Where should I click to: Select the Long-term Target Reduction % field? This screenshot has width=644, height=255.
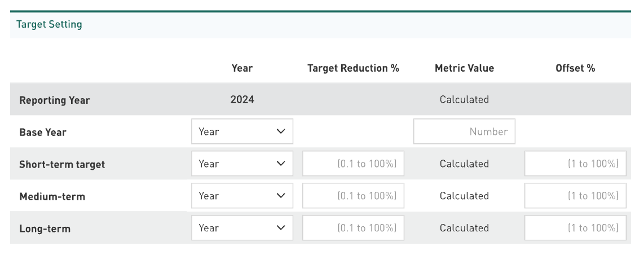(x=354, y=228)
